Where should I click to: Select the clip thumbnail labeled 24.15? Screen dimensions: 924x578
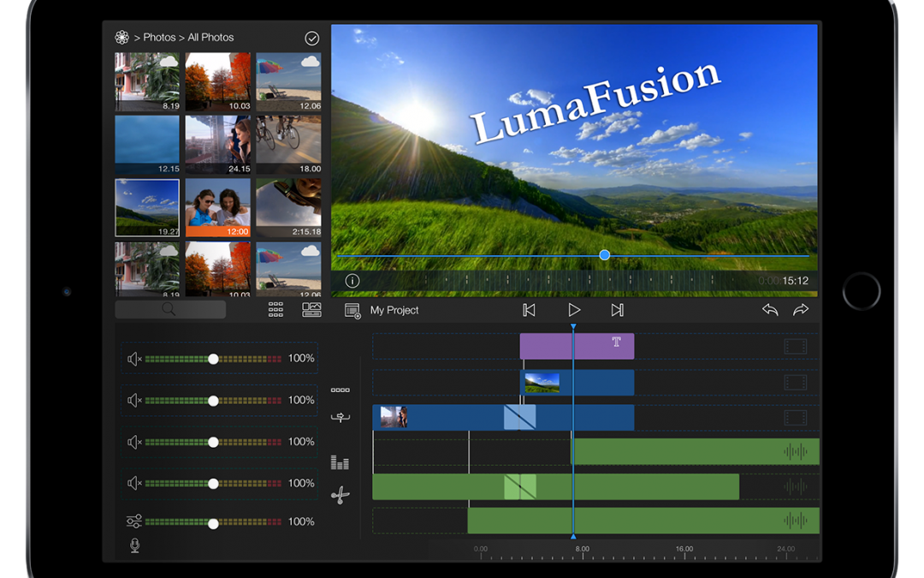click(x=218, y=145)
